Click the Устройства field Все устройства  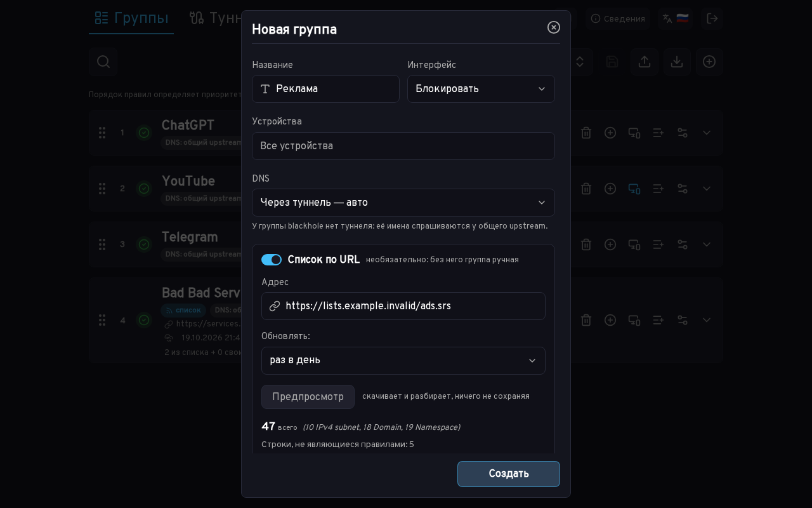(403, 146)
